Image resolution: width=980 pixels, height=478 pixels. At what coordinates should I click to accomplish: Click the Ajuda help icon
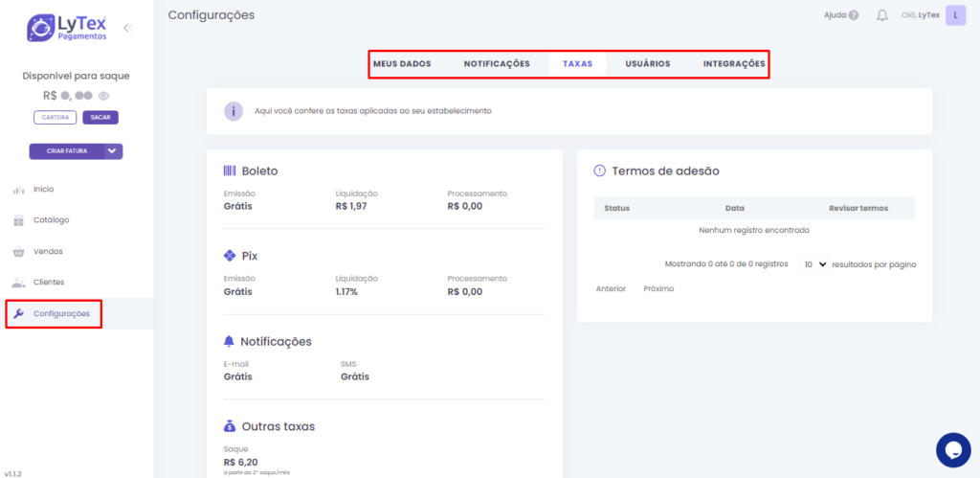click(x=853, y=15)
